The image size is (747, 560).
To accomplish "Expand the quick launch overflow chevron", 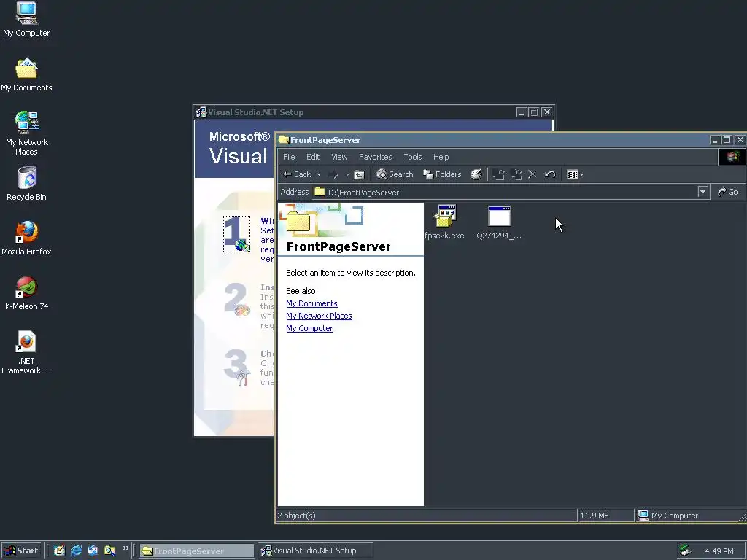I will [125, 548].
